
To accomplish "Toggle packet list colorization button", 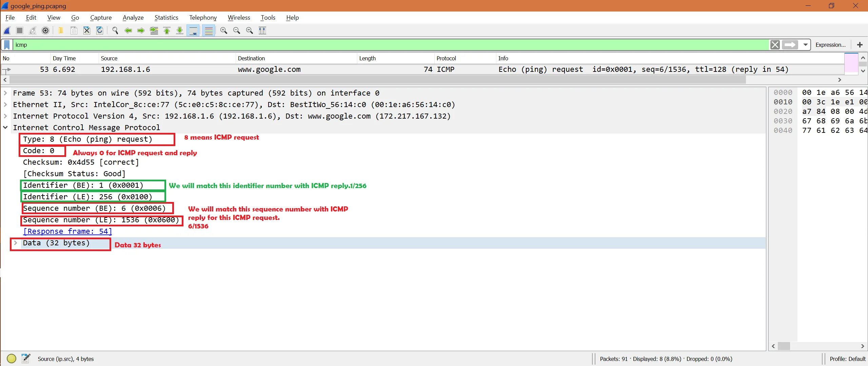I will (x=209, y=31).
